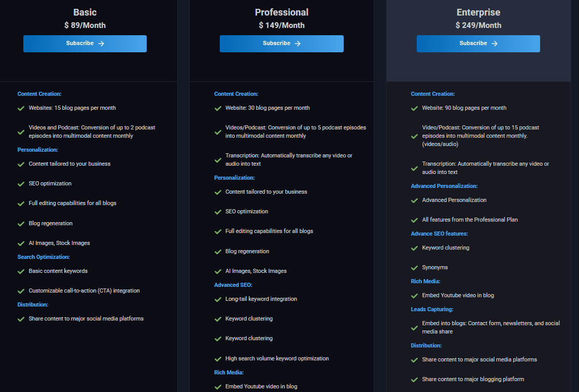Select checkmark beside "Share content to major blogging platform"

pos(415,380)
